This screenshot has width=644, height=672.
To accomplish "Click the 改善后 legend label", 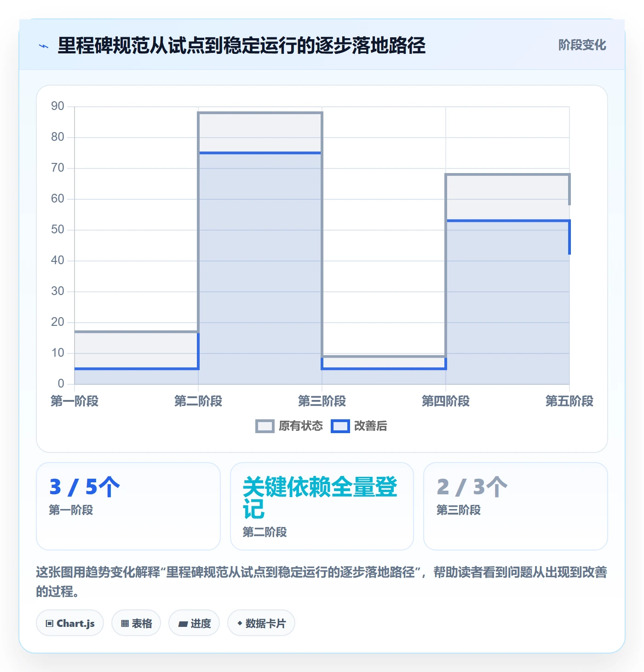I will (371, 426).
